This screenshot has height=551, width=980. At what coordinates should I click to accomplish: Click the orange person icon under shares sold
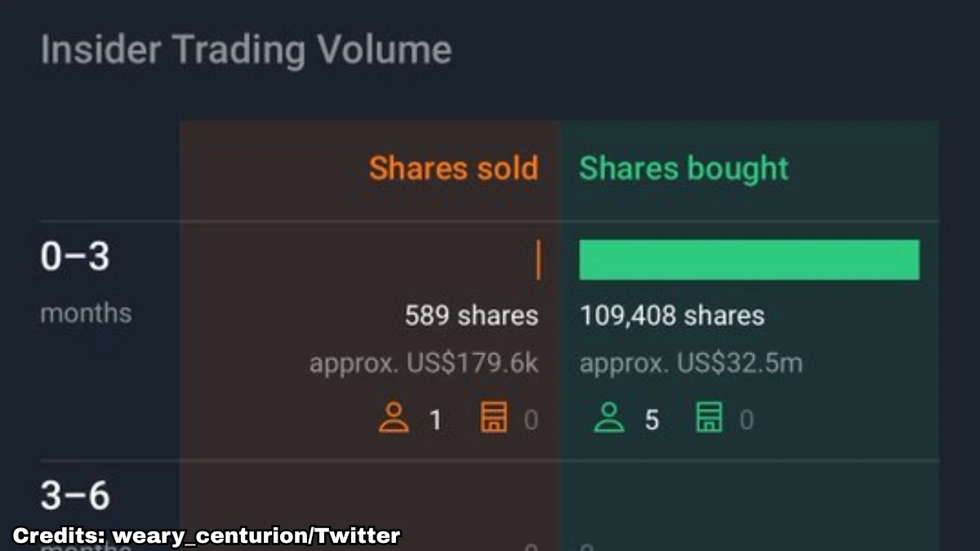394,420
